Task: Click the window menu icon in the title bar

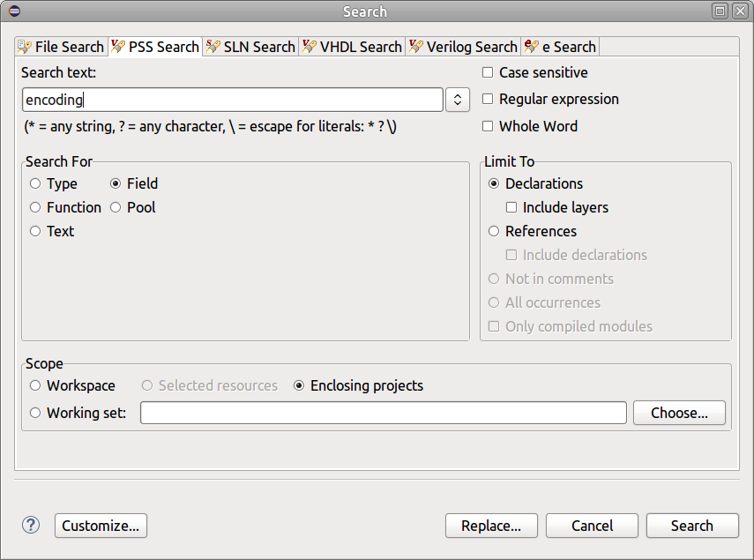Action: [12, 11]
